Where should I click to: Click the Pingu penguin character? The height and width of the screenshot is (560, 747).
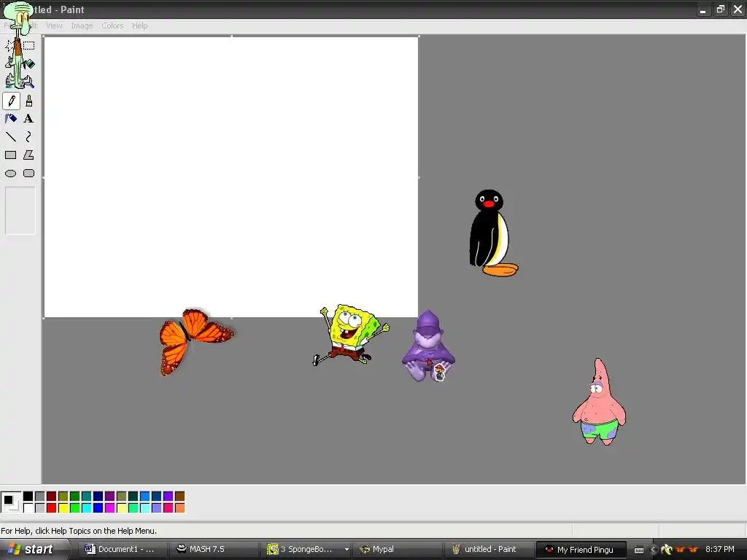pyautogui.click(x=492, y=233)
